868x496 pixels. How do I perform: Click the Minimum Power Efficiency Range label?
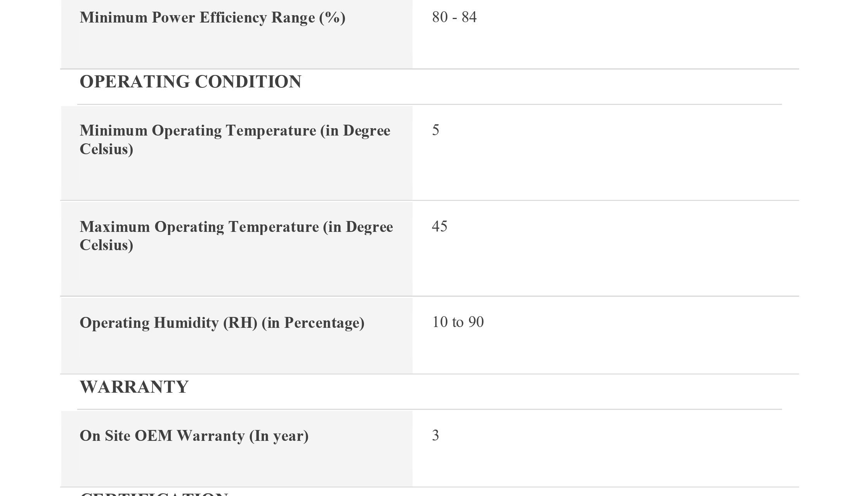click(x=212, y=18)
